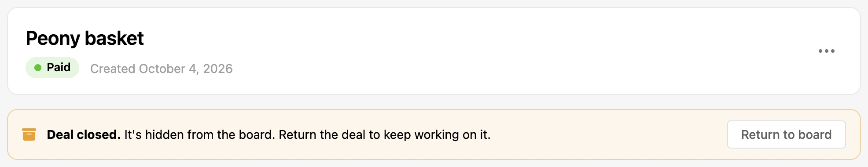Open status picker on the Paid pill

(52, 68)
